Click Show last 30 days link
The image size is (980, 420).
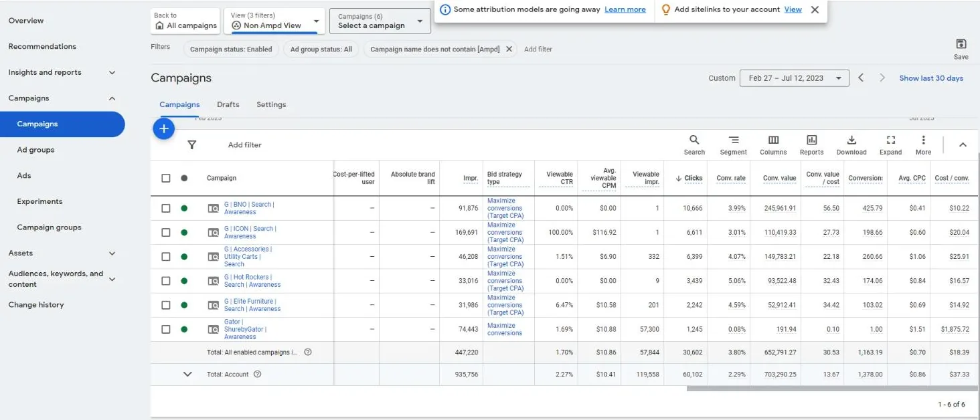point(931,78)
